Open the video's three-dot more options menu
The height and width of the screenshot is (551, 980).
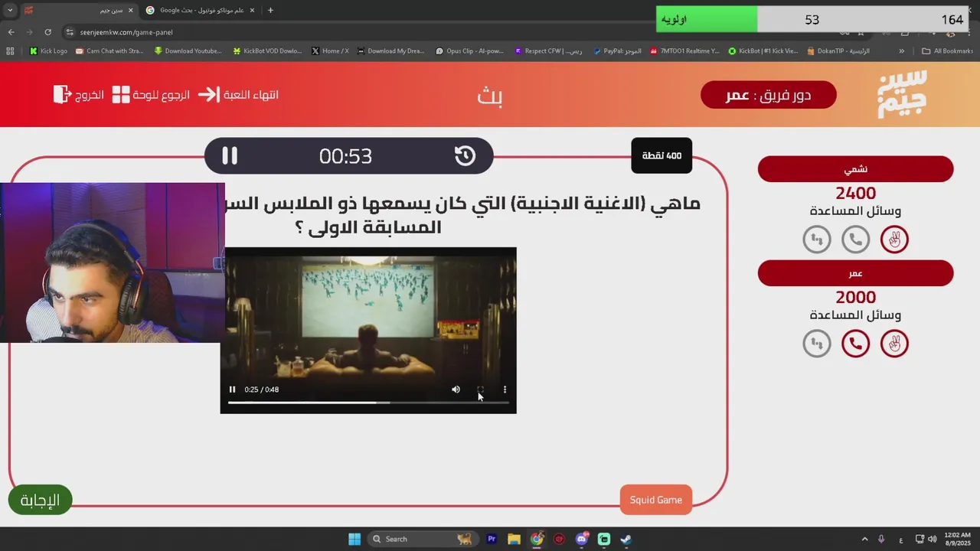click(x=505, y=390)
